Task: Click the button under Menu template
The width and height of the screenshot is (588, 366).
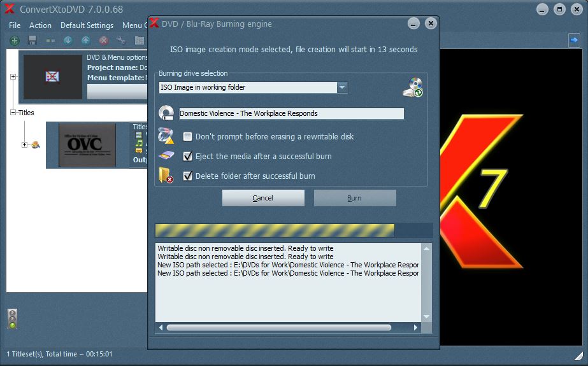Action: 117,92
